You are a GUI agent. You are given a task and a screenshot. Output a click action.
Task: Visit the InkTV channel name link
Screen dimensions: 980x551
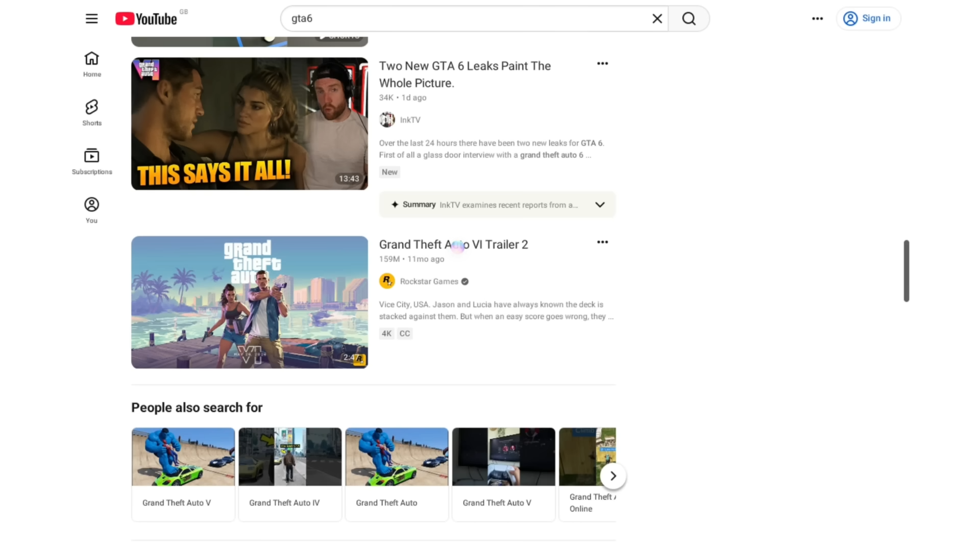[x=410, y=120]
